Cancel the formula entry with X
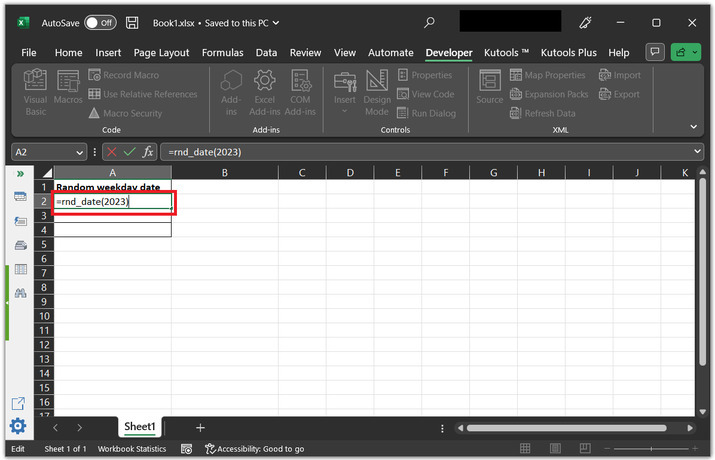 [x=112, y=152]
